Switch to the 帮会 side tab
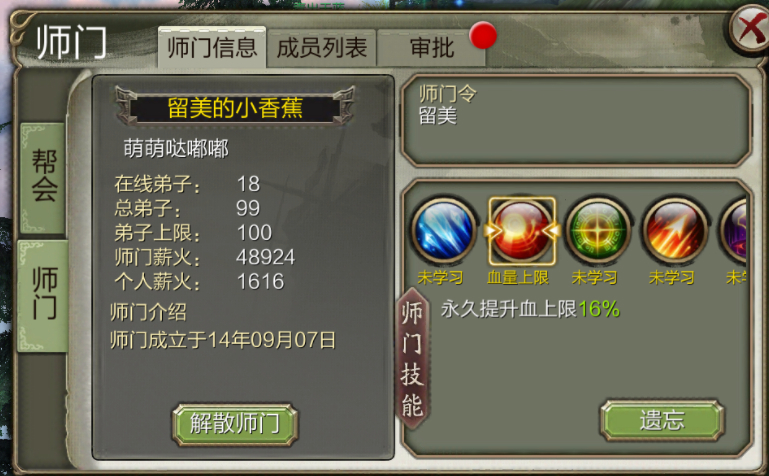The height and width of the screenshot is (476, 769). coord(43,177)
